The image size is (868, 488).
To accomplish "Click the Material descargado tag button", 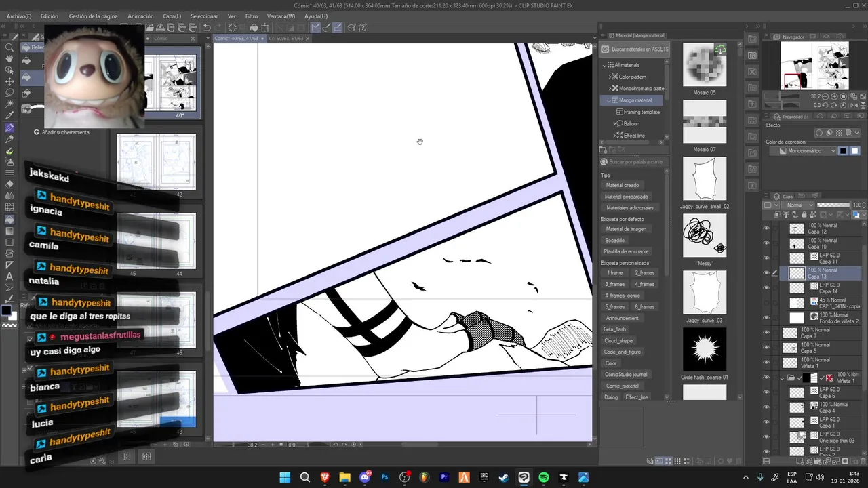I will point(627,197).
